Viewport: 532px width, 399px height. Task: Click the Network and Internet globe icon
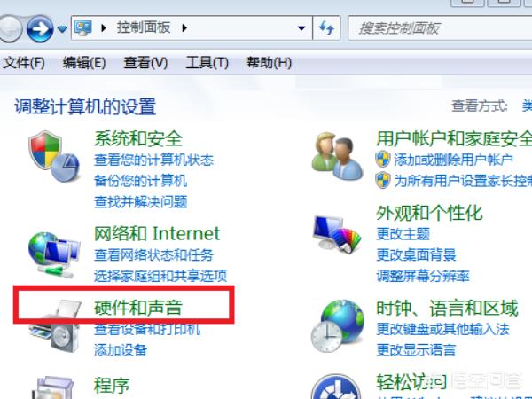tap(54, 254)
